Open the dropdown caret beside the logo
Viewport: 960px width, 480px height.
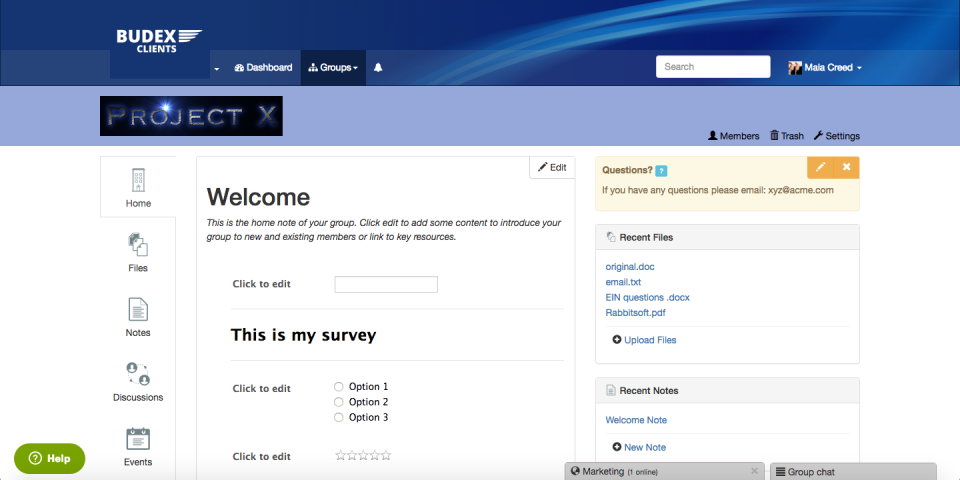(217, 69)
